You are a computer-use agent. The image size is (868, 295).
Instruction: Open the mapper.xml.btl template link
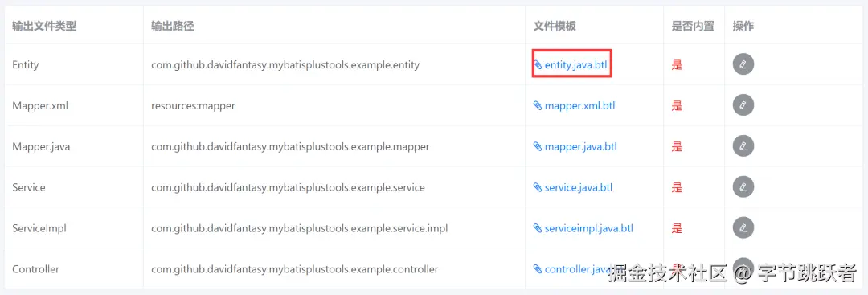coord(579,106)
